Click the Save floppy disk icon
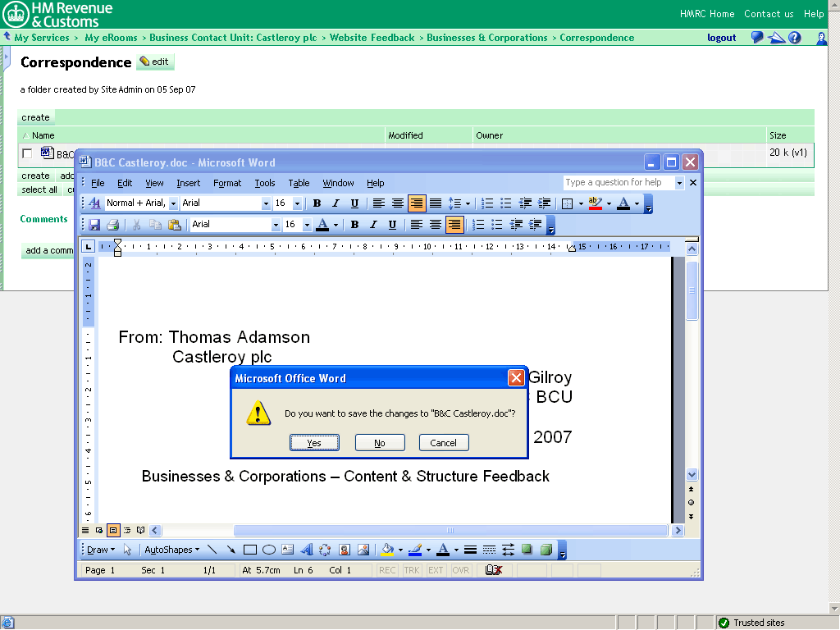This screenshot has width=840, height=630. tap(94, 225)
